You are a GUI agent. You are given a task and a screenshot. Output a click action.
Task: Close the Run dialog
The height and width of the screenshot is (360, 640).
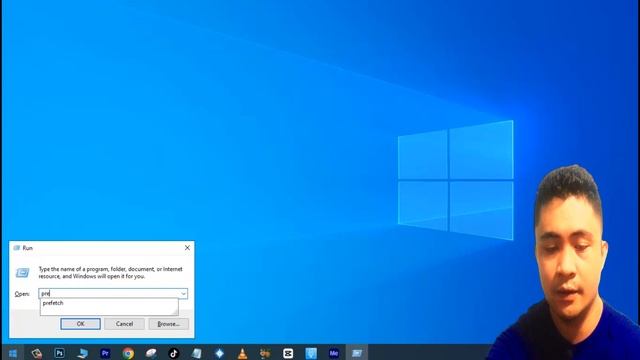[187, 248]
